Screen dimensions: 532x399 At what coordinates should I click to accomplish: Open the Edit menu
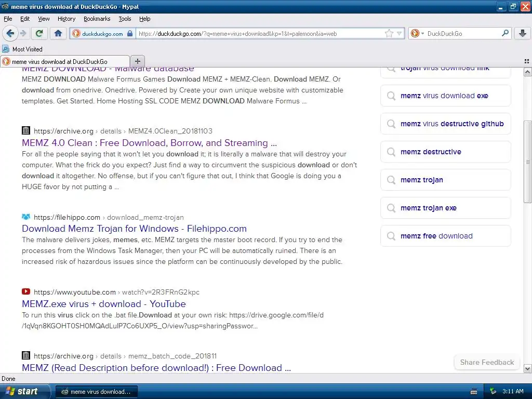(x=25, y=19)
